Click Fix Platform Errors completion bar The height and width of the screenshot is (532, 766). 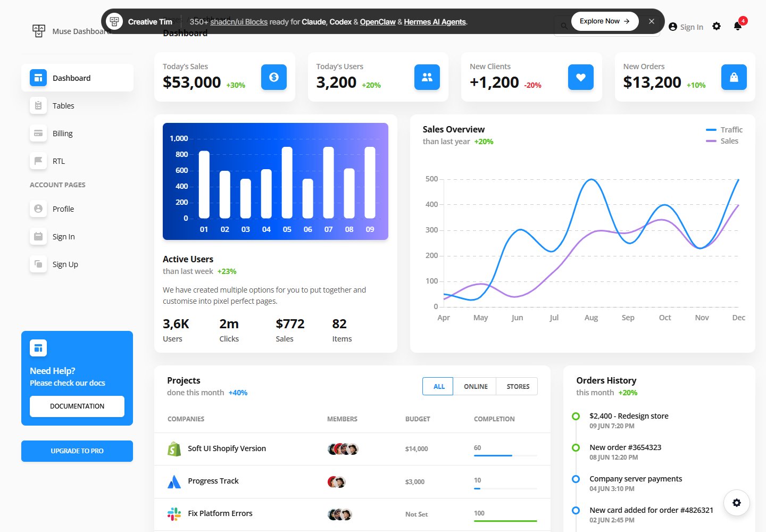(505, 521)
